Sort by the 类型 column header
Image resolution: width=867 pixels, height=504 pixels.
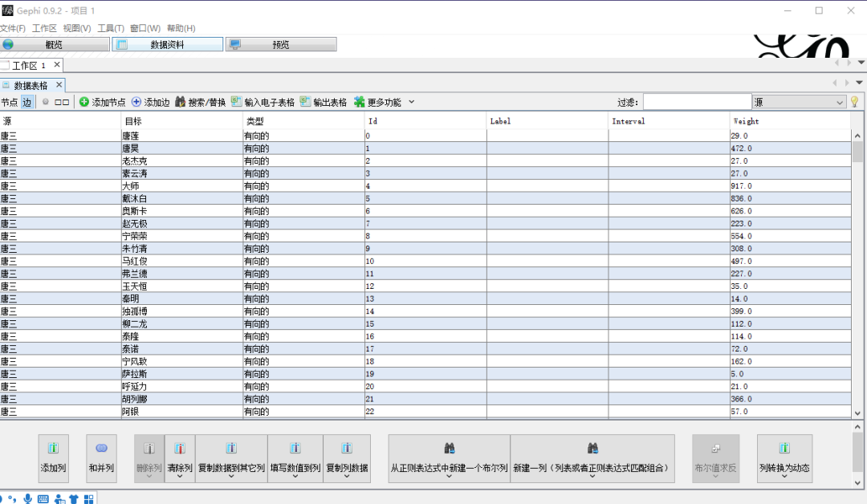point(303,121)
